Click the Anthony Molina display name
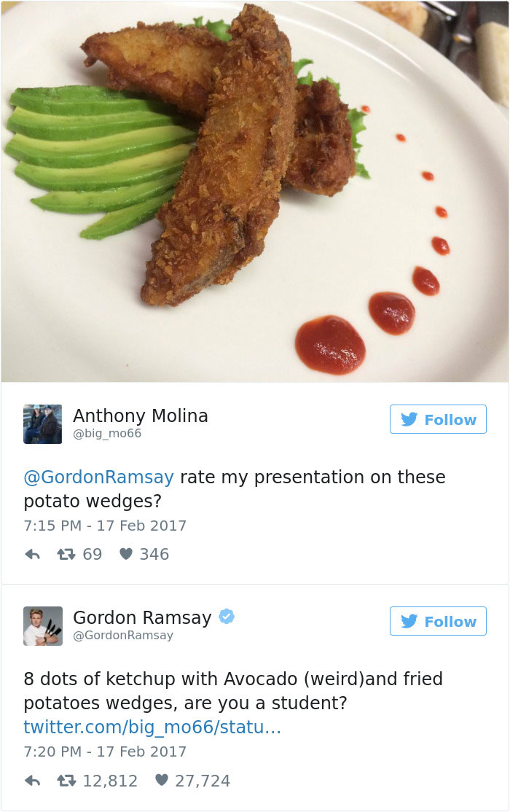Screen dimensions: 510x812 [x=141, y=415]
